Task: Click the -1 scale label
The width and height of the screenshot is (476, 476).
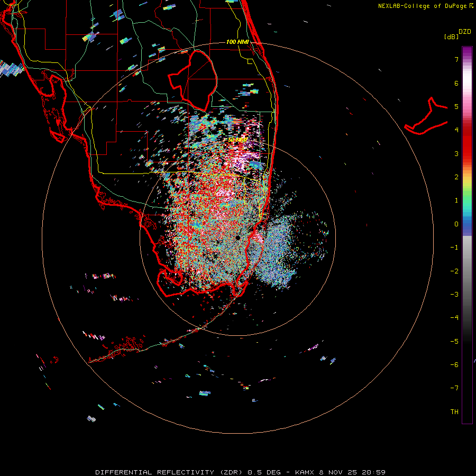Action: (454, 248)
